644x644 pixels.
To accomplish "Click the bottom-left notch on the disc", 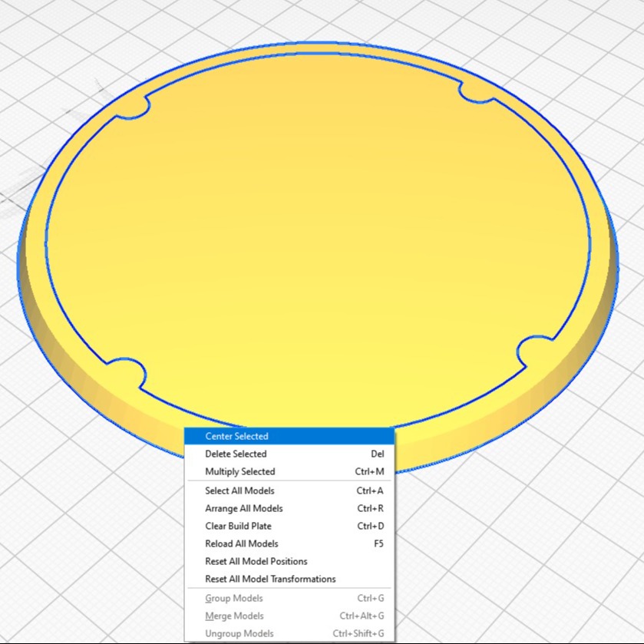I will pyautogui.click(x=126, y=374).
